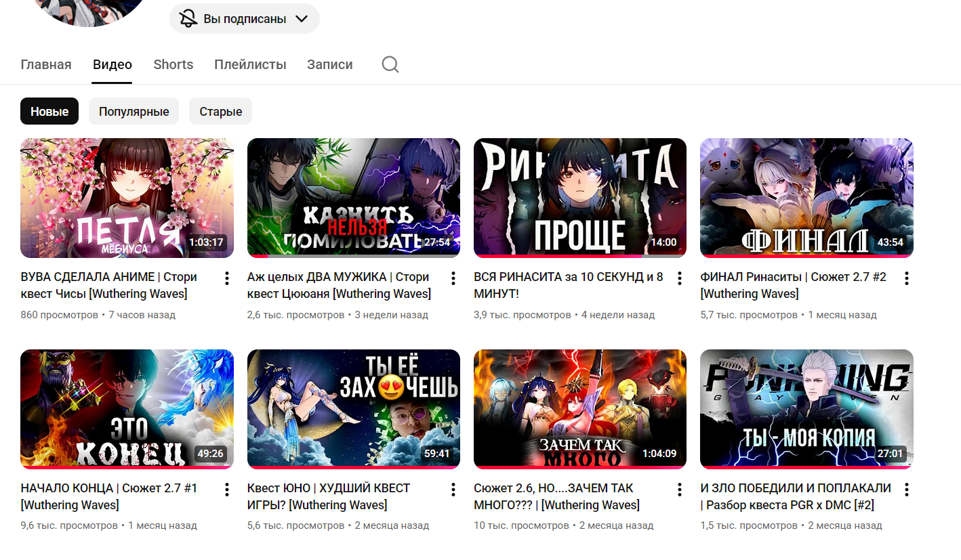The width and height of the screenshot is (961, 560).
Task: Switch to the «Записи» tab
Action: [330, 64]
